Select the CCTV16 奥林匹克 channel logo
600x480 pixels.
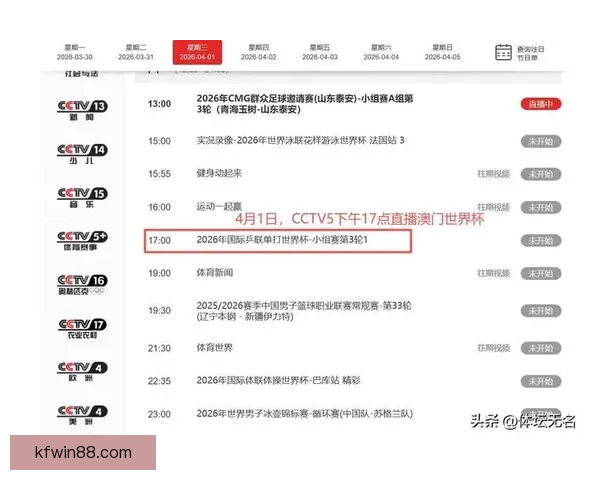(82, 285)
